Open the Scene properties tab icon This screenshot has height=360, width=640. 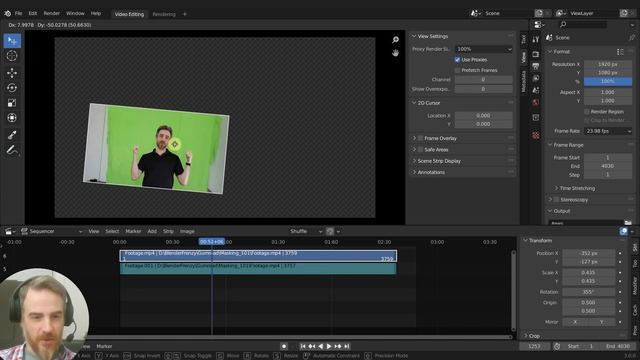coord(536,90)
